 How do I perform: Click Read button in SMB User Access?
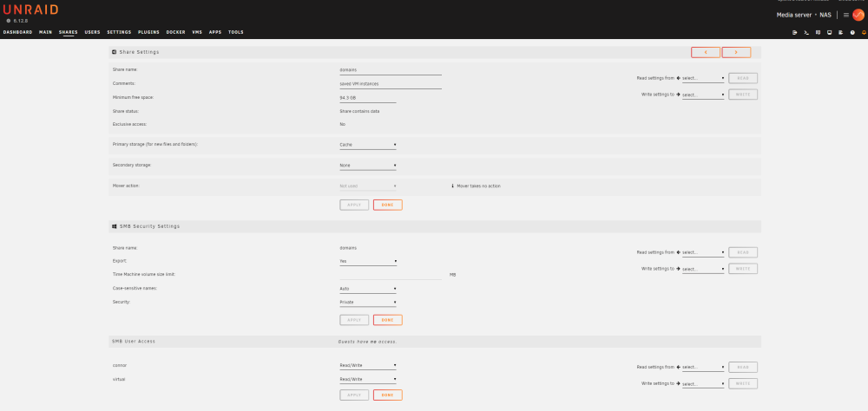(x=743, y=368)
